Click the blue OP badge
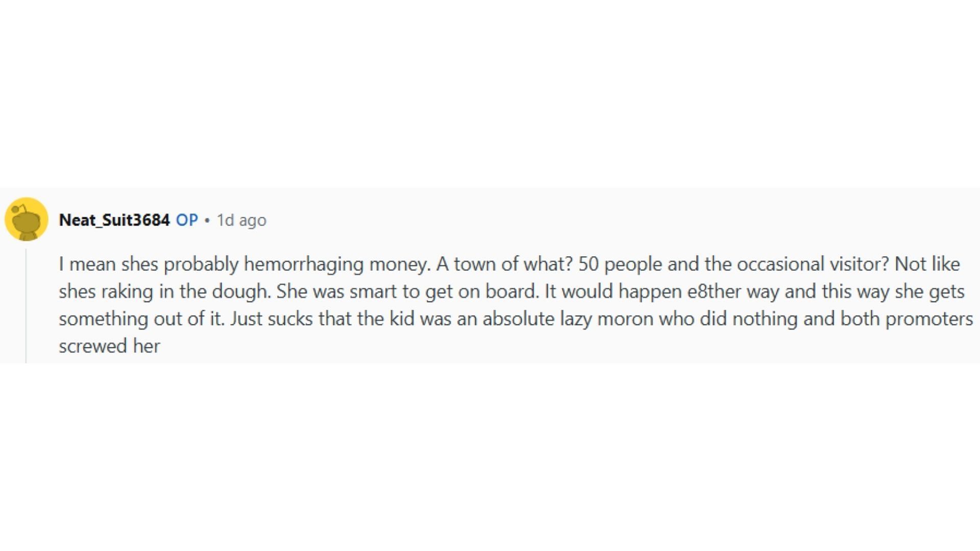 pyautogui.click(x=187, y=220)
